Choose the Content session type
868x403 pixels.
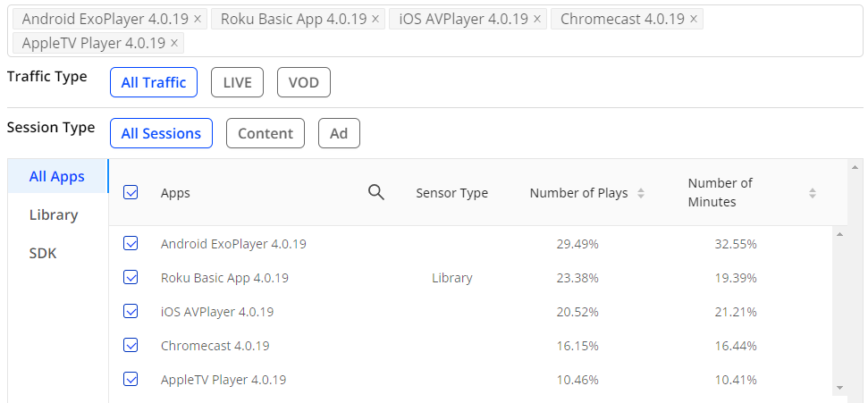click(x=265, y=133)
